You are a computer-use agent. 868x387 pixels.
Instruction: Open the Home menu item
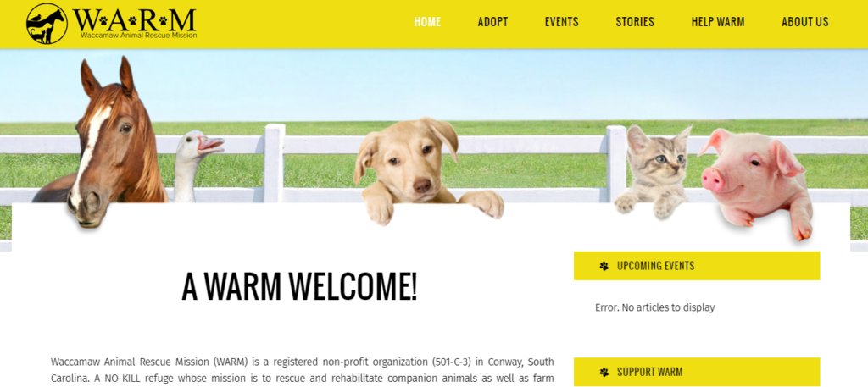tap(427, 22)
